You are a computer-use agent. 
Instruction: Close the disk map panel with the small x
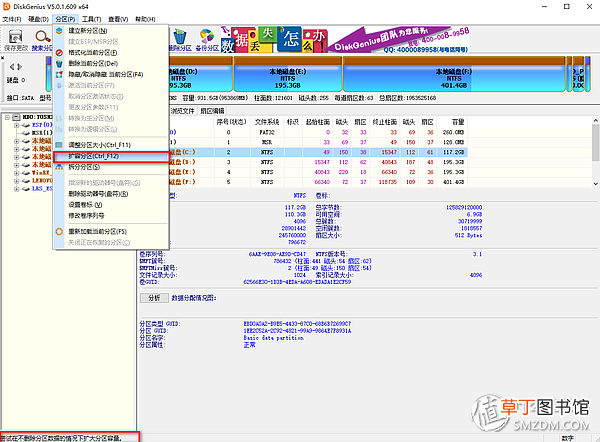coord(2,58)
